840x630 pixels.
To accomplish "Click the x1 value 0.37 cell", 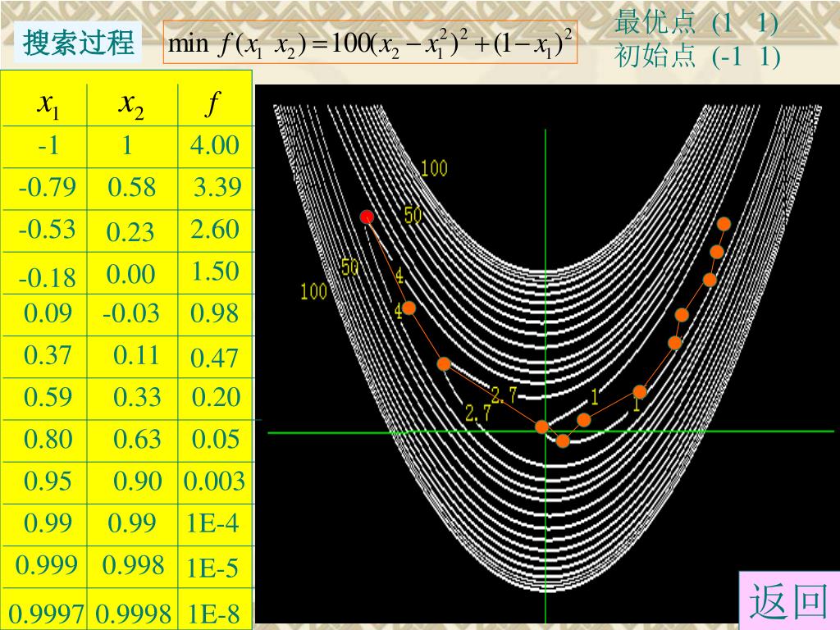I will click(x=47, y=355).
